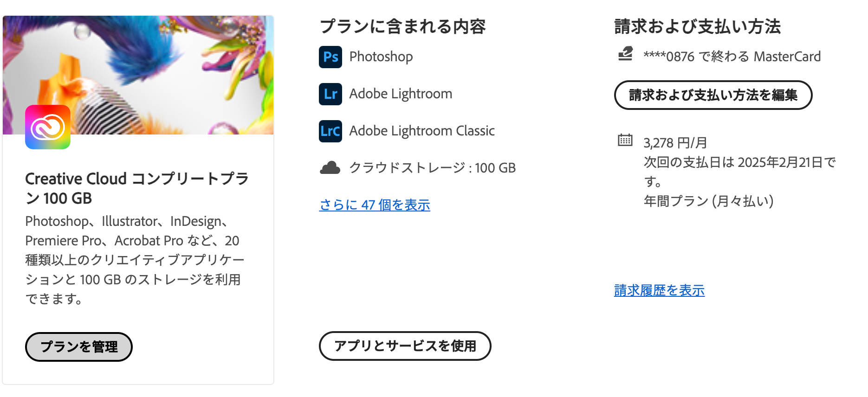Click the 3,278 円/月 price text

(x=675, y=143)
